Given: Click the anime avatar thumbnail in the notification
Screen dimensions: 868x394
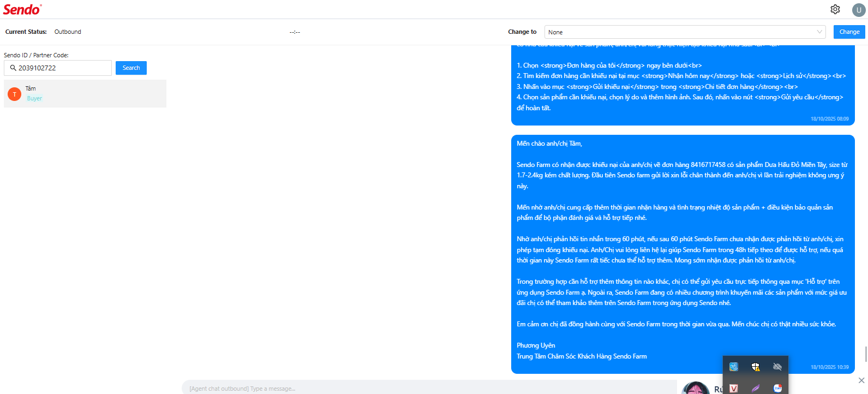Looking at the screenshot, I should (696, 387).
